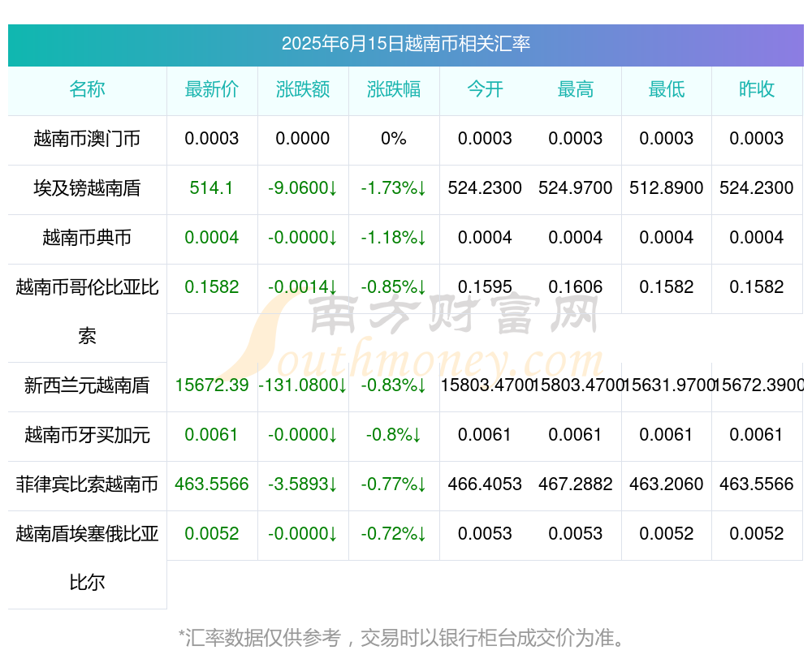This screenshot has height=663, width=812.
Task: Click high value 0.1606
Action: tap(576, 286)
